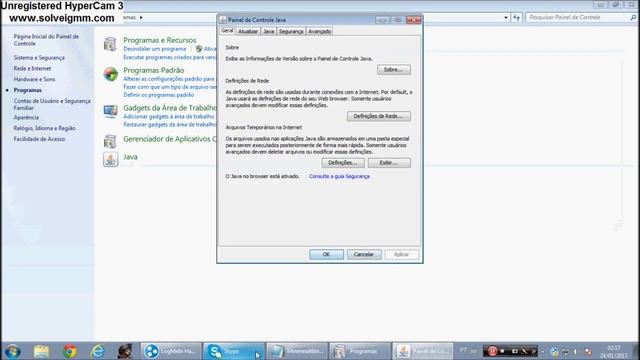
Task: Click the volume speaker tray icon
Action: pyautogui.click(x=576, y=351)
